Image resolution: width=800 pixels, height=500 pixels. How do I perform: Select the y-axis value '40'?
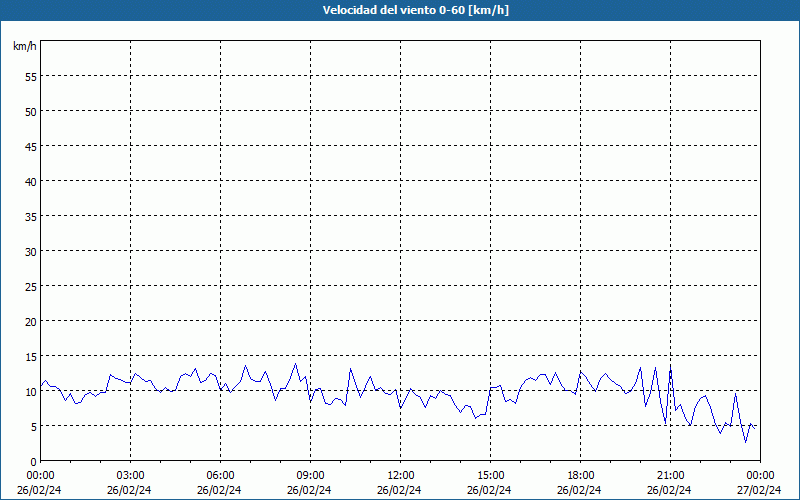(x=31, y=181)
